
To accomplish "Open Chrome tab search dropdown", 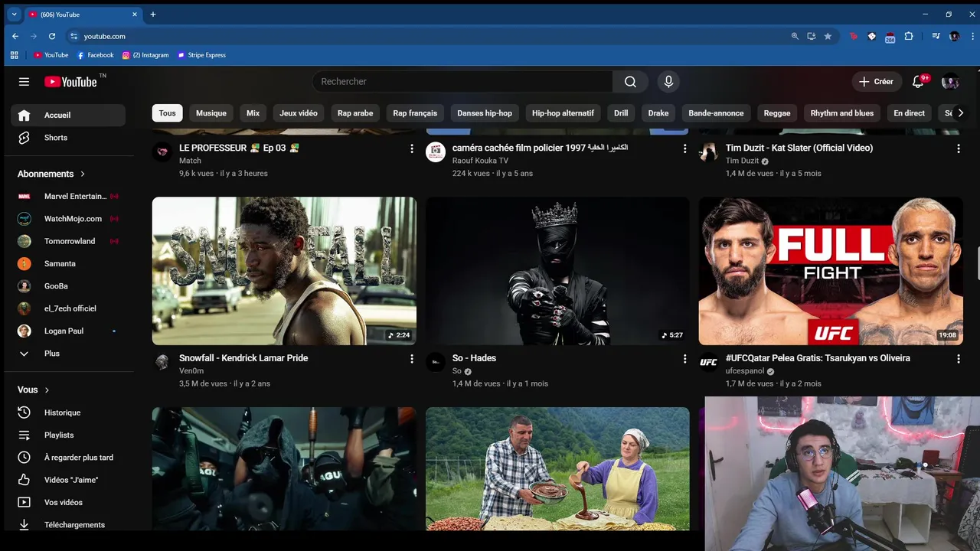I will [14, 14].
